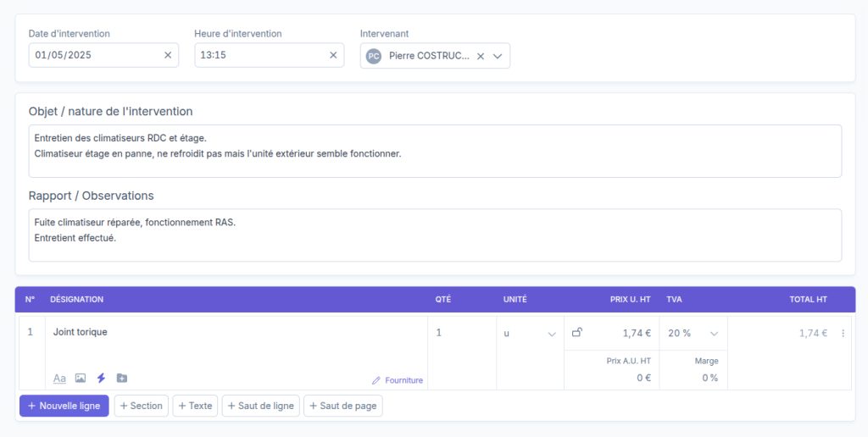The image size is (868, 437).
Task: Add a Texte line
Action: coord(195,406)
